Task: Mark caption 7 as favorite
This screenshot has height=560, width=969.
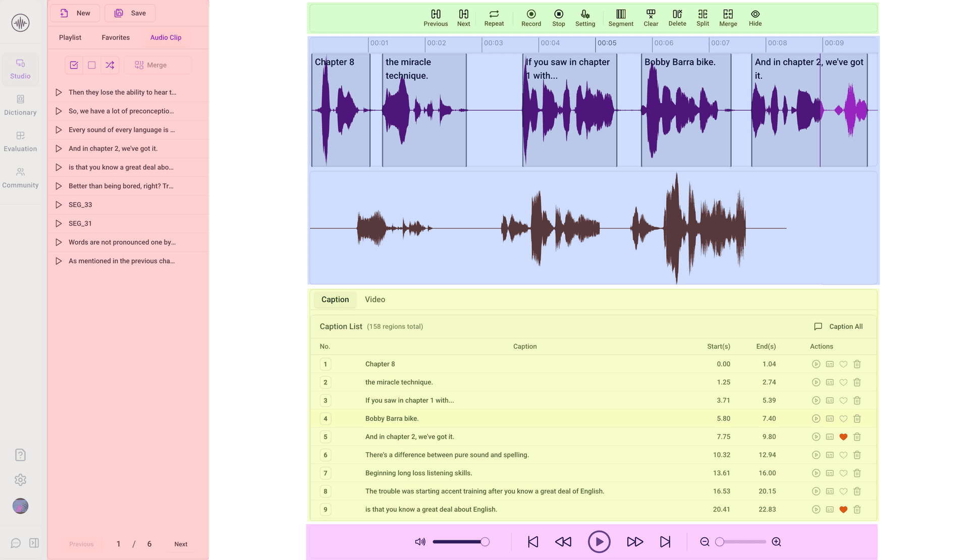Action: tap(843, 473)
